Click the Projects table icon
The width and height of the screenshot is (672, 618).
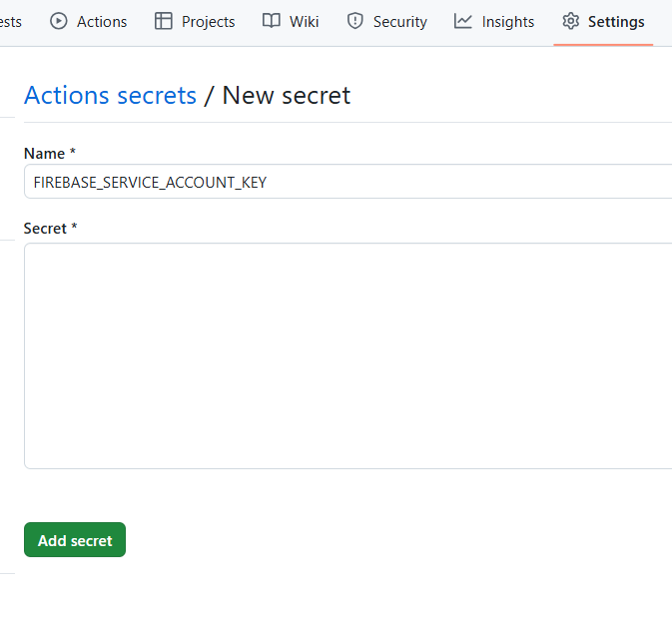[x=164, y=21]
